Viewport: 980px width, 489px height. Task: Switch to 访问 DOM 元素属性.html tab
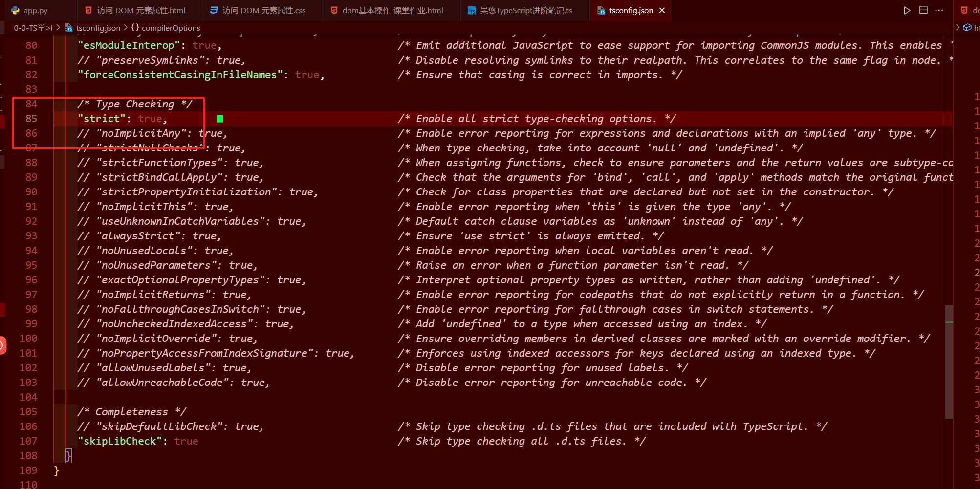coord(141,10)
